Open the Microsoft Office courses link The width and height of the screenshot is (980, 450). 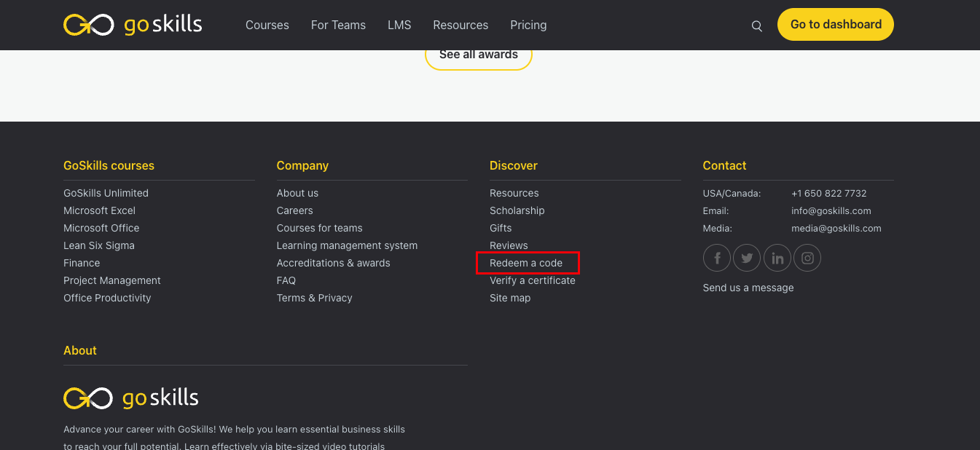101,228
